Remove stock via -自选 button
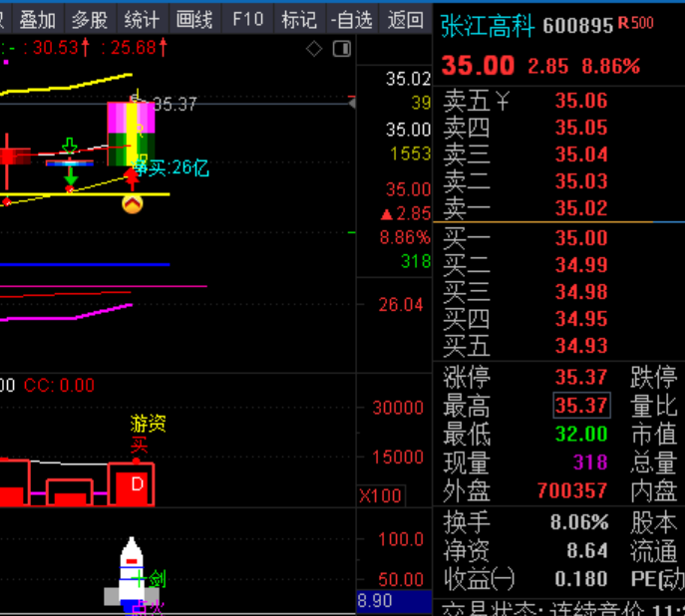 coord(352,20)
